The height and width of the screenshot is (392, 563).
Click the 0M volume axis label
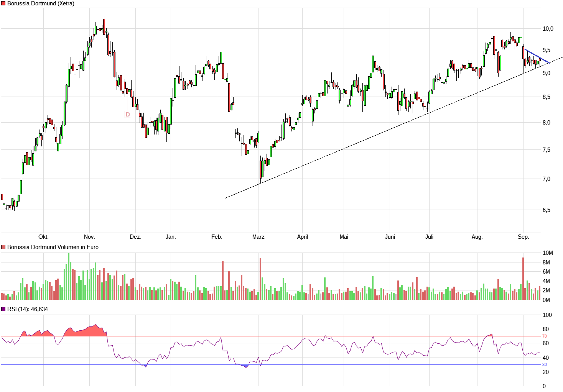point(547,300)
